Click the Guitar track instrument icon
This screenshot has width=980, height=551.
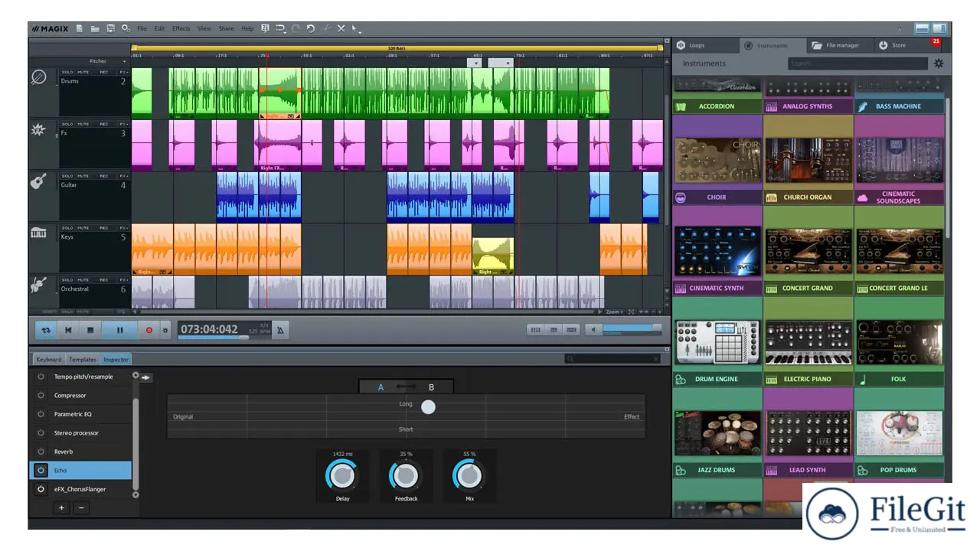pyautogui.click(x=39, y=181)
